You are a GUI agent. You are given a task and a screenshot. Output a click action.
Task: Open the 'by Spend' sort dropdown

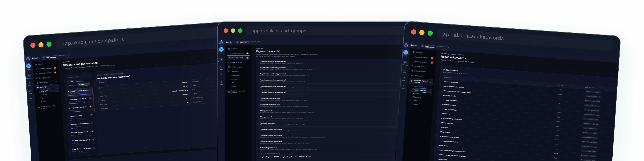click(x=84, y=84)
